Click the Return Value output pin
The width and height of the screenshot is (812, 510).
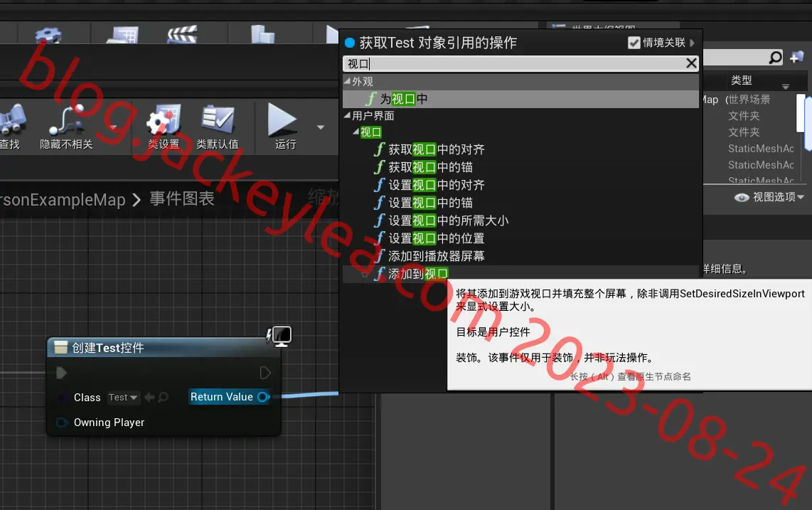pos(263,397)
